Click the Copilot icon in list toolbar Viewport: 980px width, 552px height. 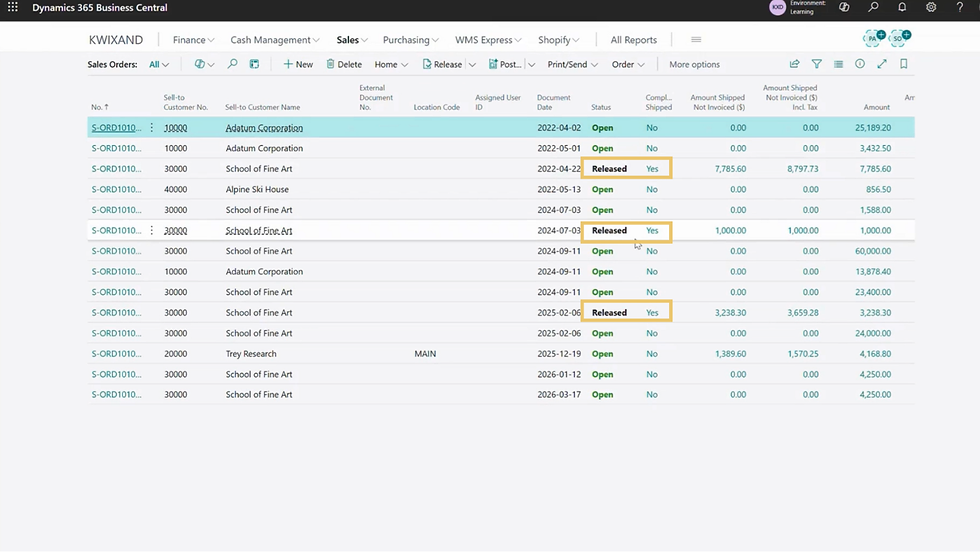199,64
